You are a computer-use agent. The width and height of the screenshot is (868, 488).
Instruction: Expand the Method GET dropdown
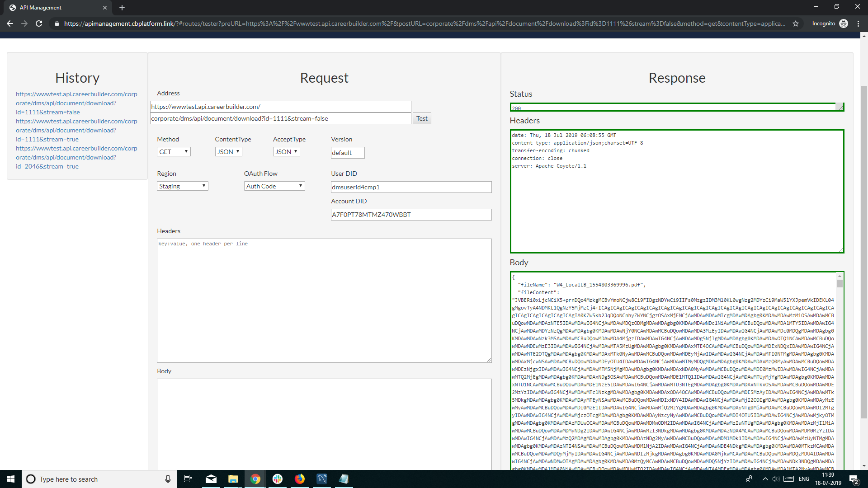174,152
